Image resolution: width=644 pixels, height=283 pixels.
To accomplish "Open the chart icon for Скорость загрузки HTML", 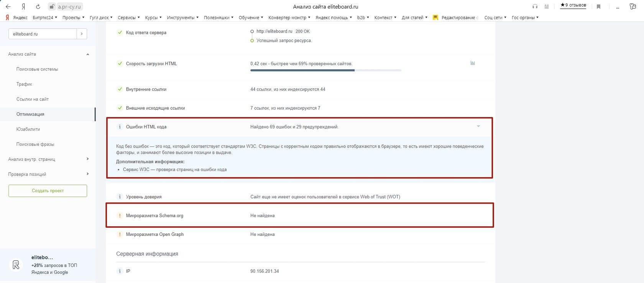I will pyautogui.click(x=473, y=63).
